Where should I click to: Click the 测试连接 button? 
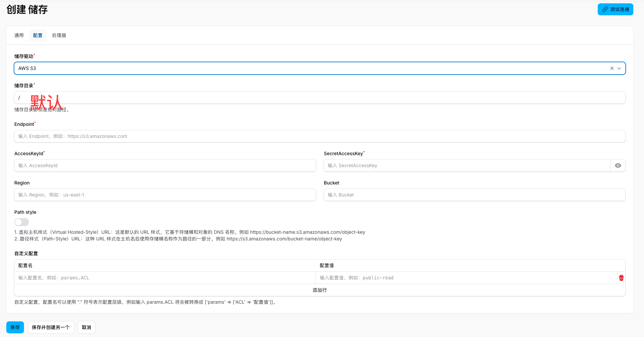tap(615, 9)
